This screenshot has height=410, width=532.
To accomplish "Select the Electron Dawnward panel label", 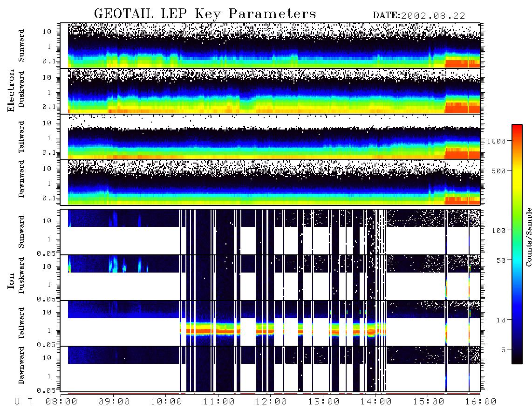I will coord(21,179).
